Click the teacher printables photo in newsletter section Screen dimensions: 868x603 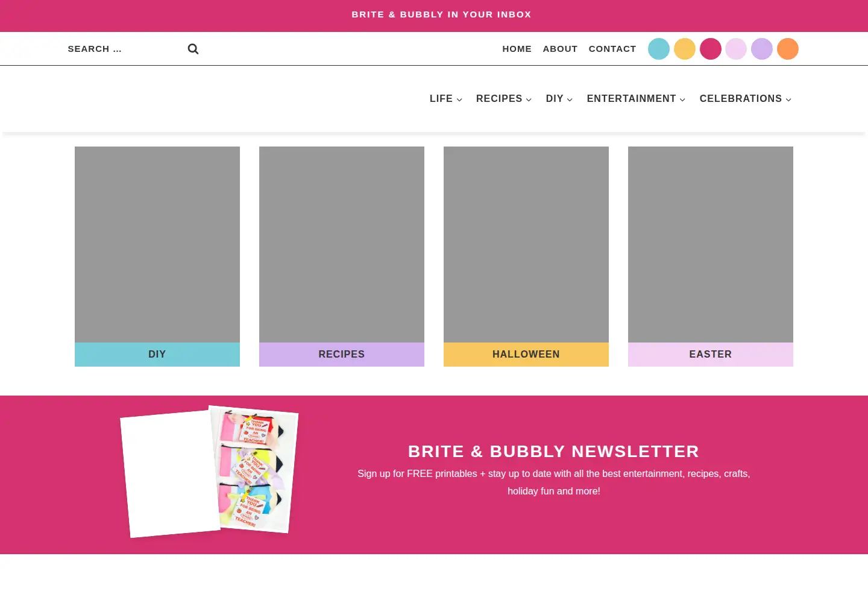pyautogui.click(x=254, y=469)
